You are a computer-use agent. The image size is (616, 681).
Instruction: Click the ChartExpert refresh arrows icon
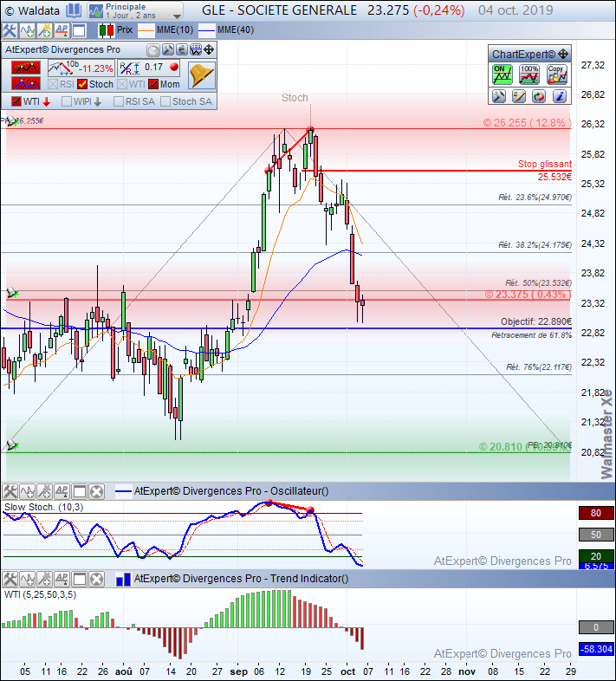[x=539, y=96]
